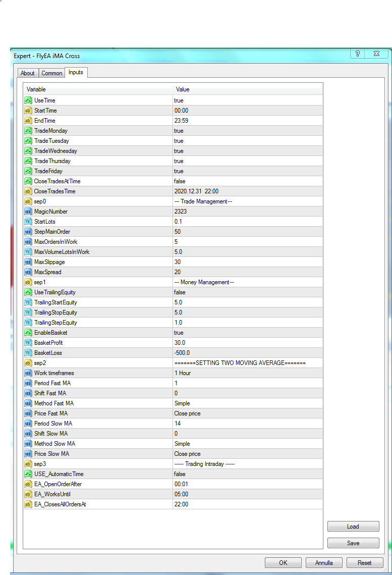The width and height of the screenshot is (392, 575).
Task: Click the UseTime boolean type icon
Action: tap(28, 100)
